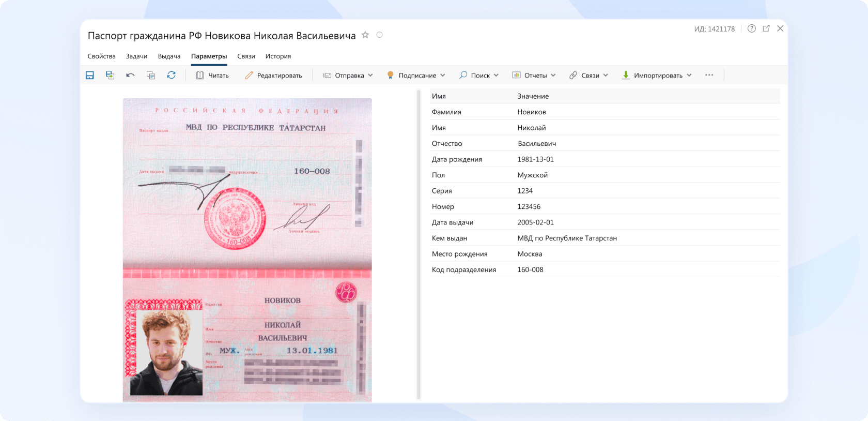Image resolution: width=868 pixels, height=421 pixels.
Task: Click the Импортировать toolbar label
Action: [x=658, y=76]
